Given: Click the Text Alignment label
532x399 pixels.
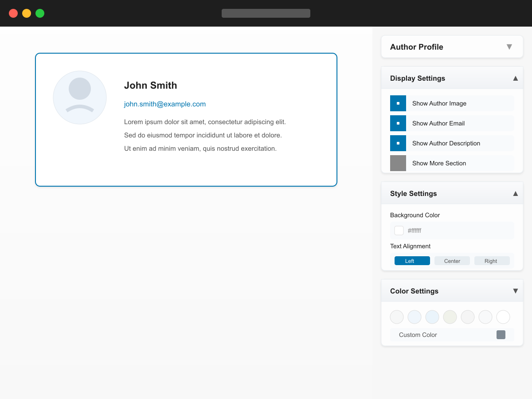Looking at the screenshot, I should pos(410,246).
